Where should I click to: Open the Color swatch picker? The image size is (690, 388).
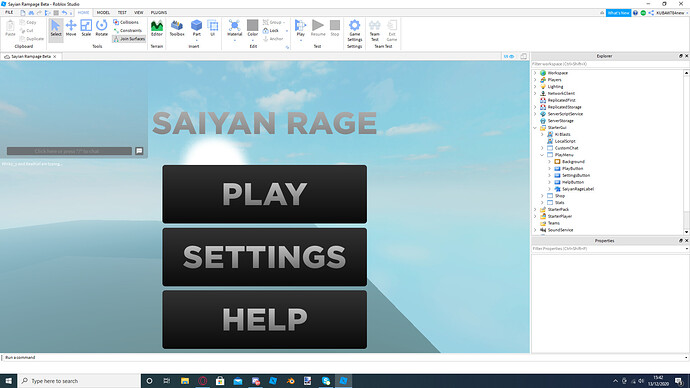tap(253, 26)
